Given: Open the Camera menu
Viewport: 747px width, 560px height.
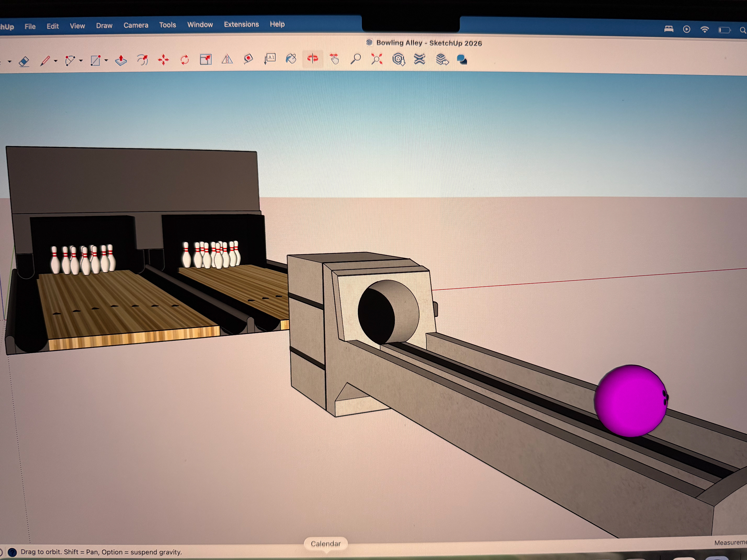Looking at the screenshot, I should [136, 25].
